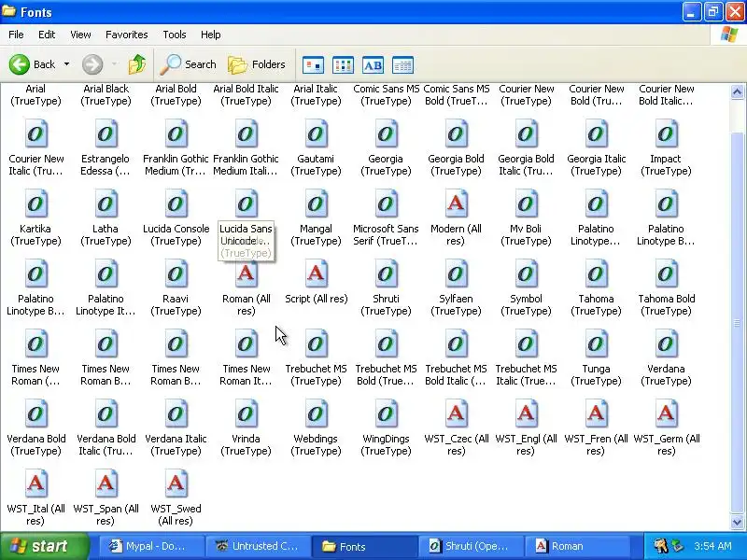This screenshot has height=560, width=747.
Task: Open the File menu
Action: (16, 35)
